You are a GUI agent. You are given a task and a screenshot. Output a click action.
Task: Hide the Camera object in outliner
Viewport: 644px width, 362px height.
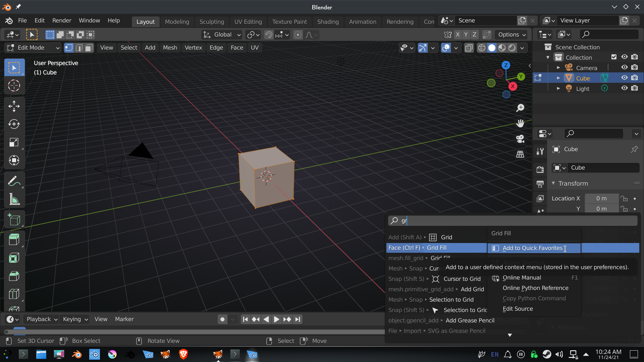(x=624, y=67)
